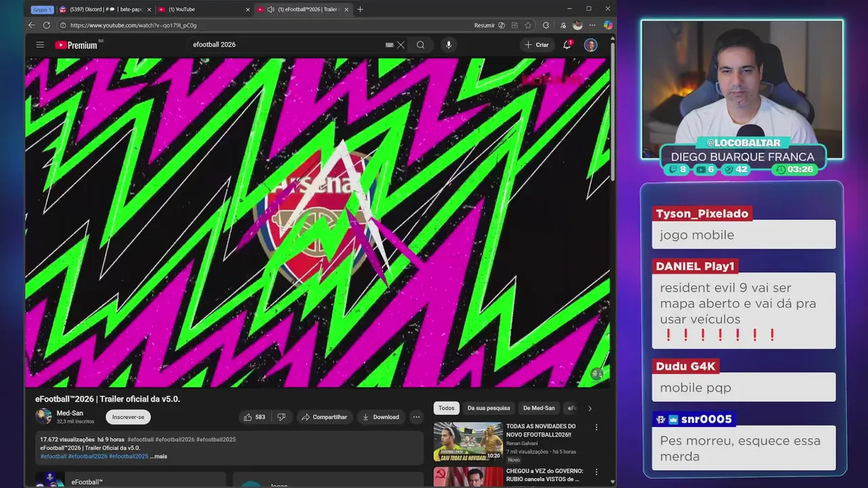Bookmark this page with the star icon
Viewport: 868px width, 488px height.
tap(528, 25)
